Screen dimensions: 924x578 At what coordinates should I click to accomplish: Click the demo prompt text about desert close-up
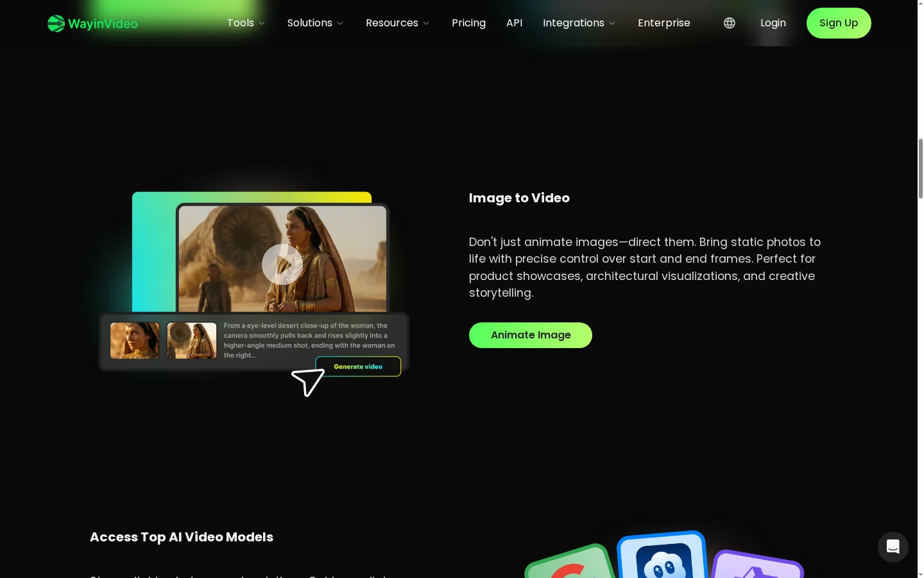pos(309,340)
